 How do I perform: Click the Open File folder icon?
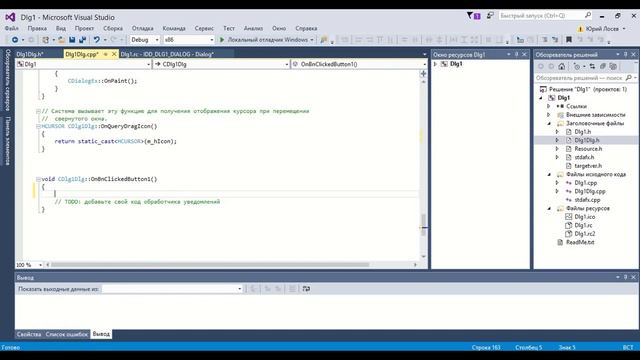click(x=61, y=40)
